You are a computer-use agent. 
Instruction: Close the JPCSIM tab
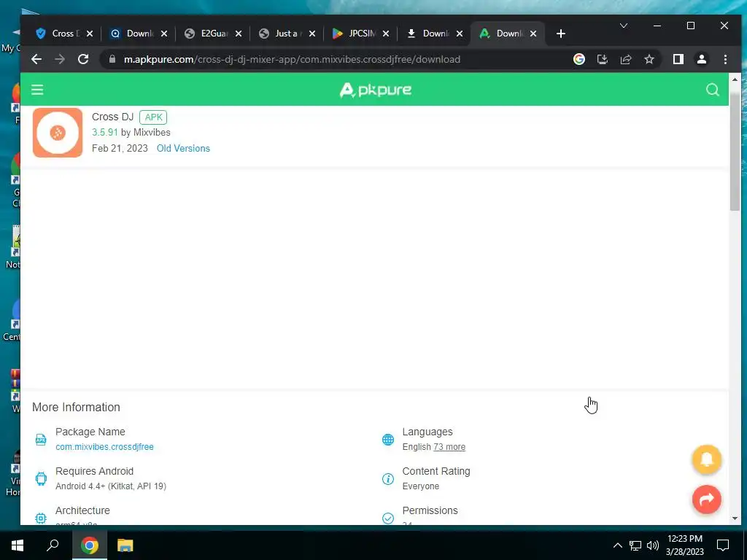(386, 34)
